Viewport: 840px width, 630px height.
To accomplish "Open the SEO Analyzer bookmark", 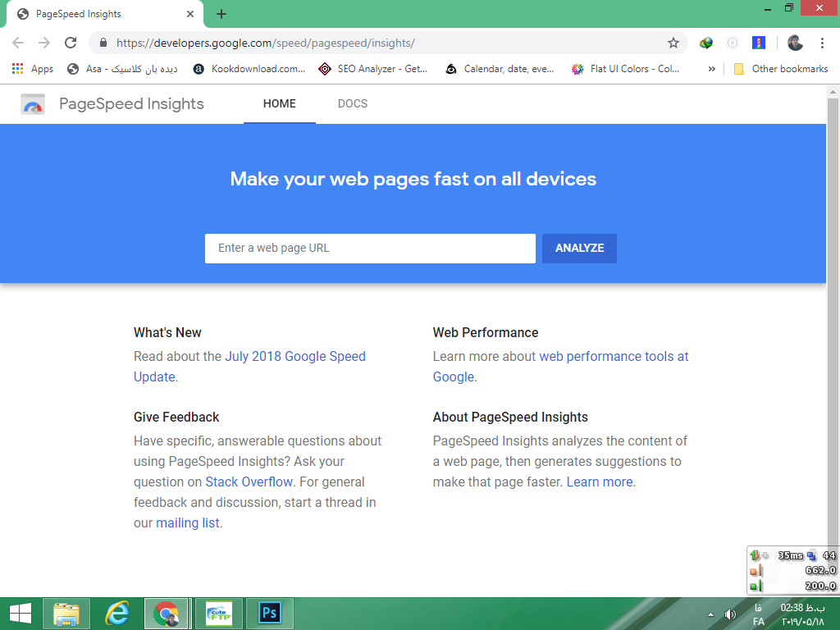I will click(x=373, y=69).
